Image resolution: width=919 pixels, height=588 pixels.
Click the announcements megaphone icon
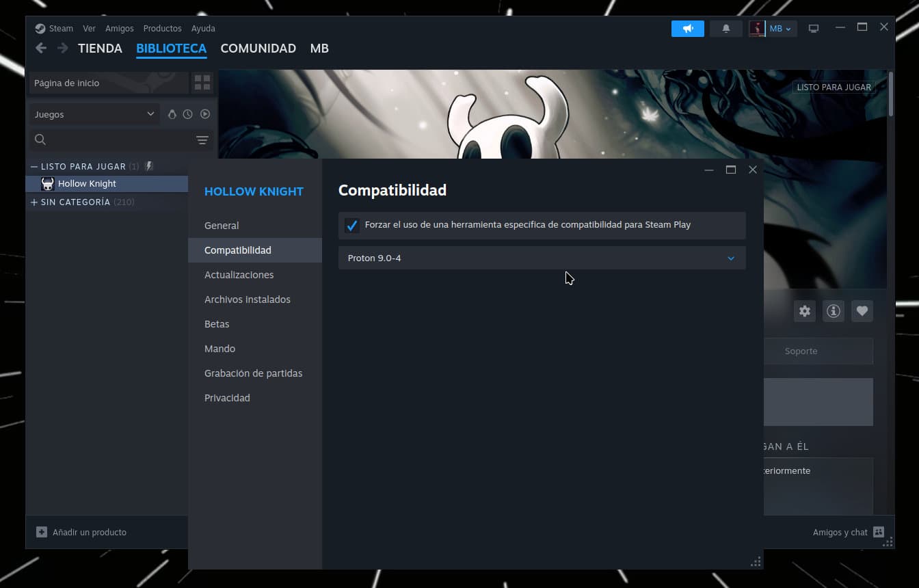click(x=687, y=29)
